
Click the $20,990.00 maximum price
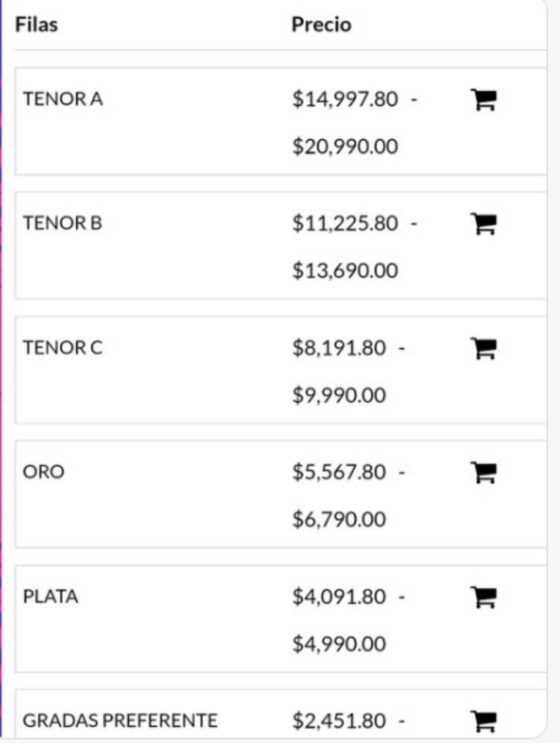(345, 146)
